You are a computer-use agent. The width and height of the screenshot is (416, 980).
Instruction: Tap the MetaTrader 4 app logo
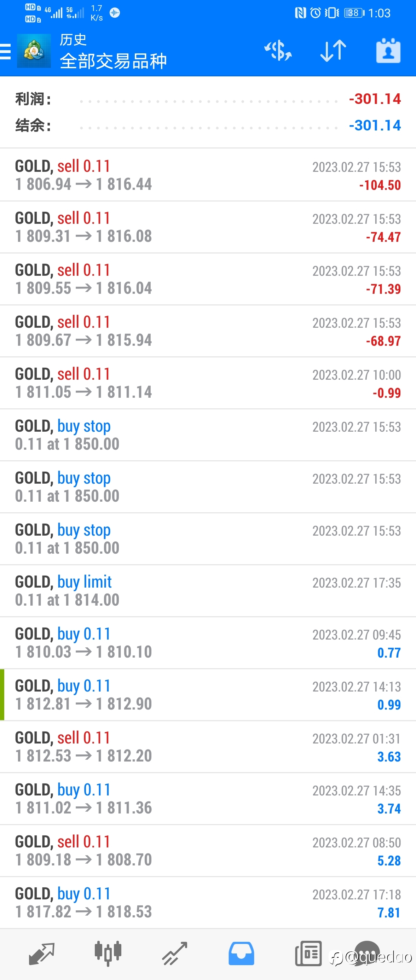(34, 51)
